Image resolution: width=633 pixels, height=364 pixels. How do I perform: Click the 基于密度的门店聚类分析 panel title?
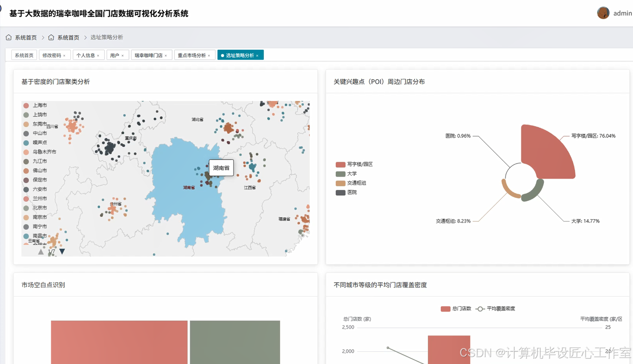point(55,82)
